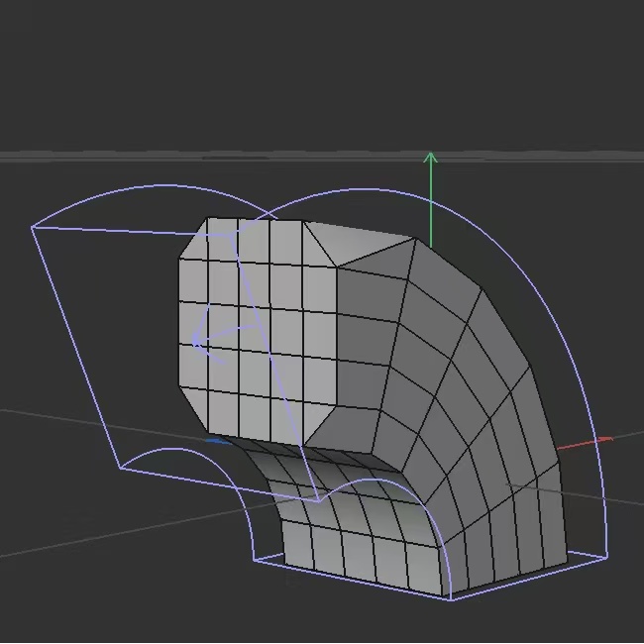Click the red X-axis arrow tip
644x644 pixels.
click(606, 439)
